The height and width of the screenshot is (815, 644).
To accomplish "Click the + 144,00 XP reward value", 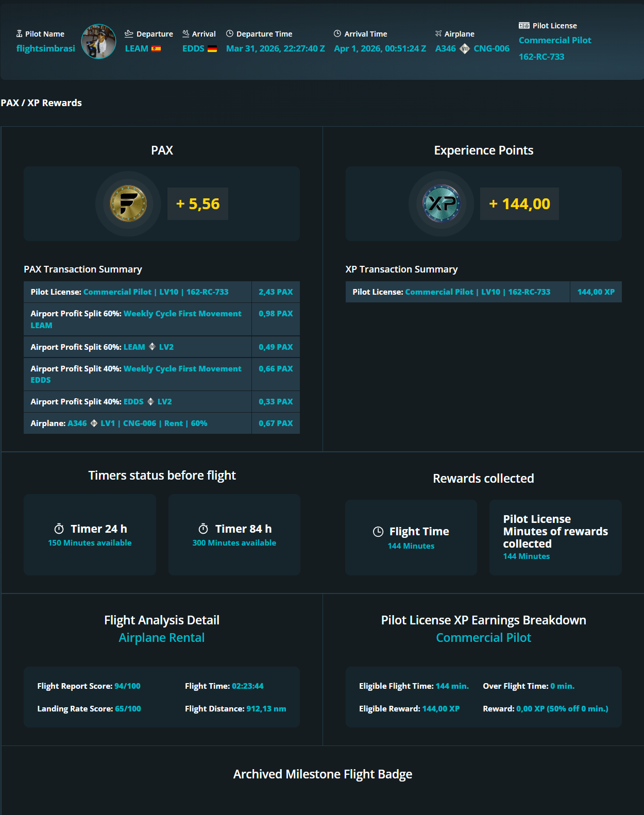I will click(519, 204).
